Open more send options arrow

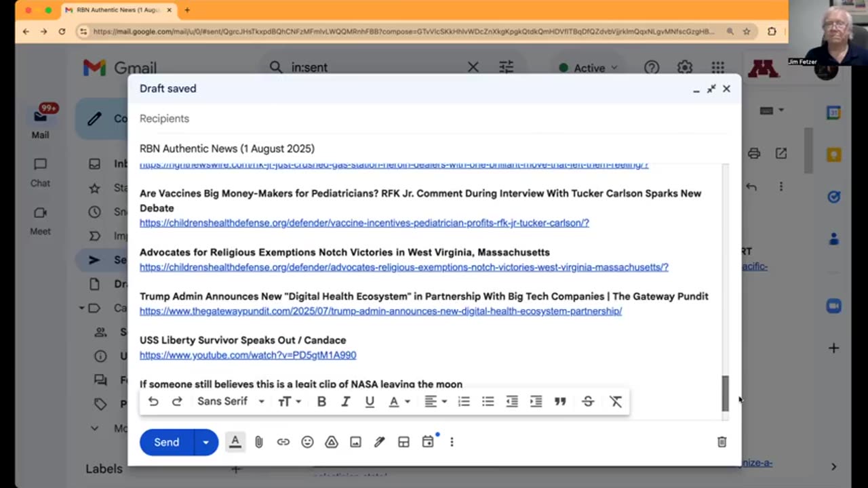(206, 442)
